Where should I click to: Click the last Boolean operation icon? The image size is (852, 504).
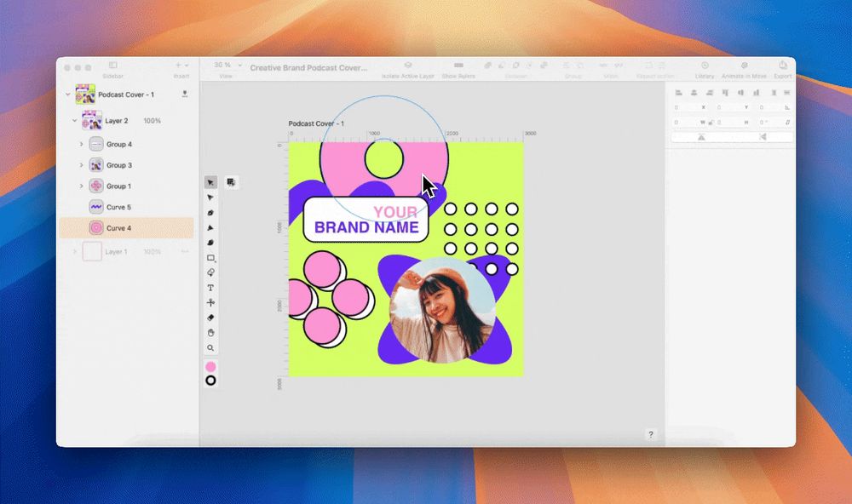pos(544,66)
